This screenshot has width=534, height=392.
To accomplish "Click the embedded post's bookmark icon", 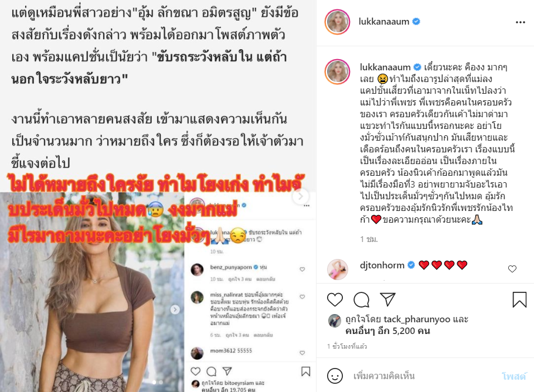I will [305, 371].
